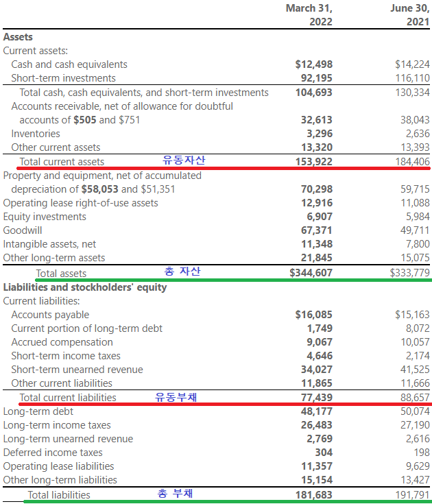Select the 15,154 other long-term liabilities

coord(316,480)
